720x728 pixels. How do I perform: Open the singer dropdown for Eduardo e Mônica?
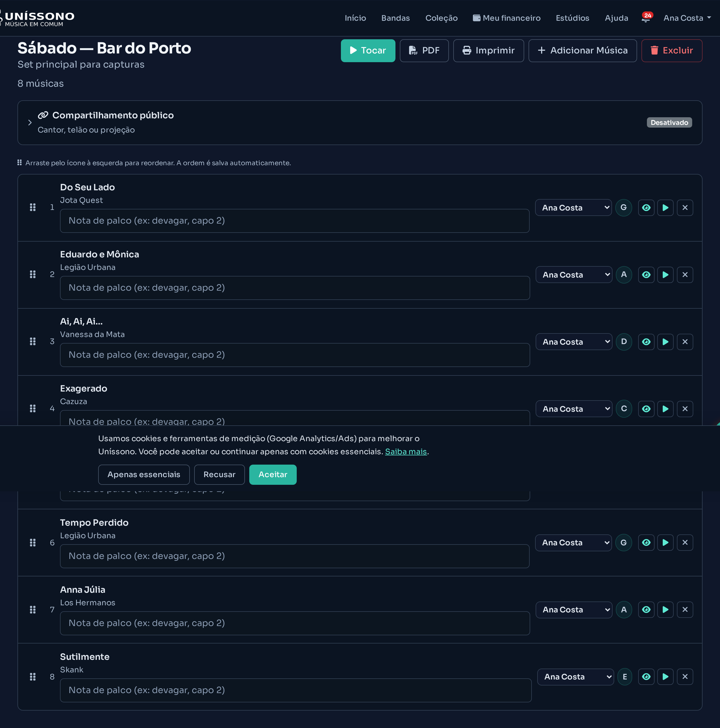click(x=574, y=275)
